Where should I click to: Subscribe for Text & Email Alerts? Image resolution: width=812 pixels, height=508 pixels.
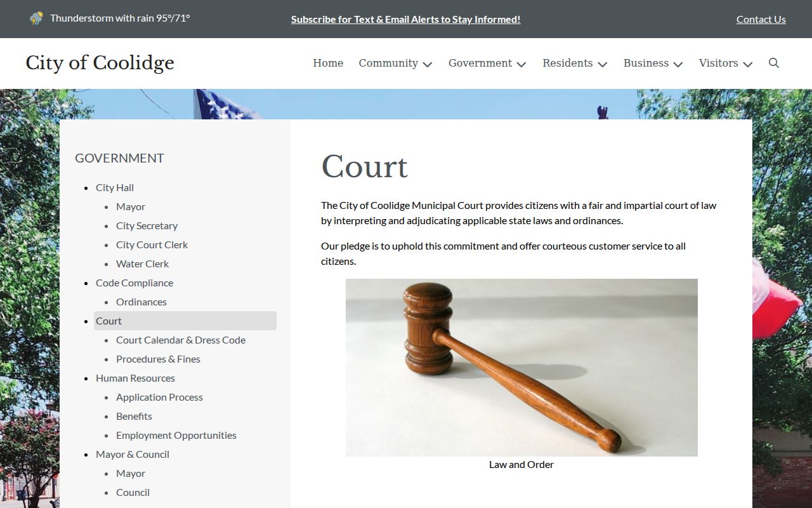coord(406,19)
